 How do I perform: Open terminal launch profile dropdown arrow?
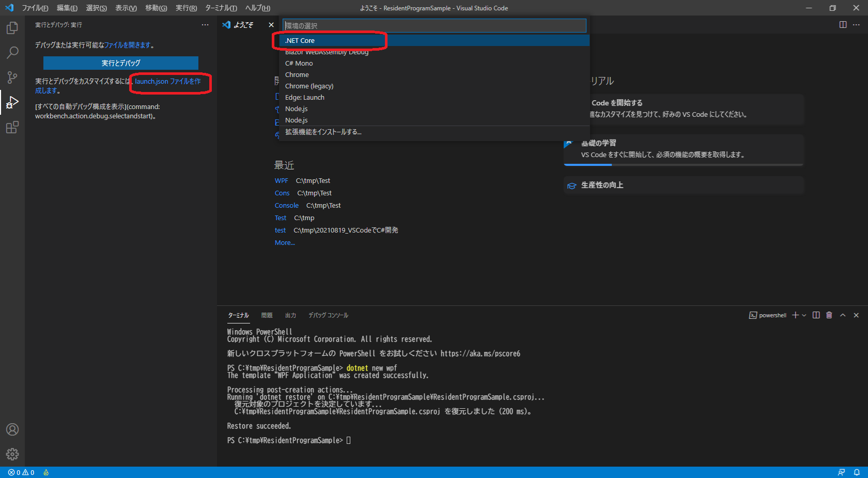(804, 315)
